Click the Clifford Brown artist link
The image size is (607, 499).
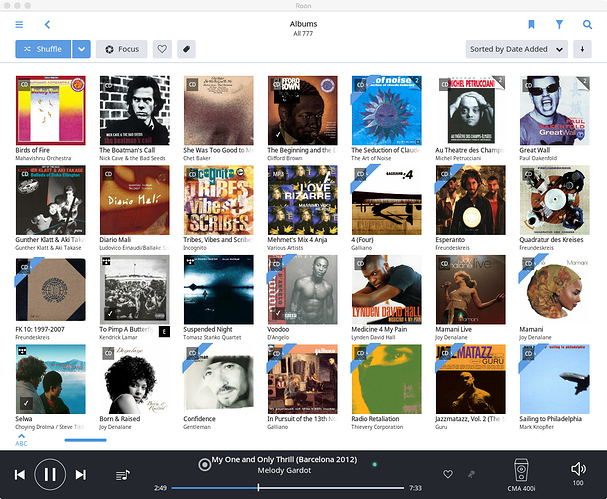[x=285, y=158]
